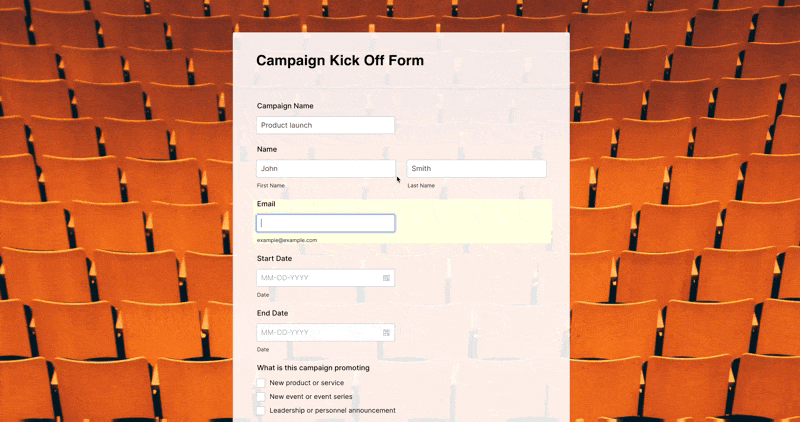The image size is (800, 422).
Task: Focus the First Name field containing John
Action: (325, 169)
